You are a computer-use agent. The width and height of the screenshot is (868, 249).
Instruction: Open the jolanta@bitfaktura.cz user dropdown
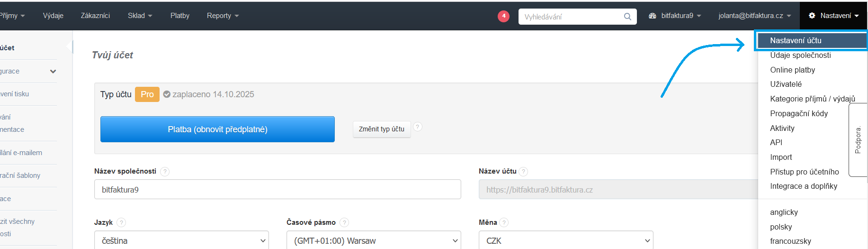click(x=755, y=16)
